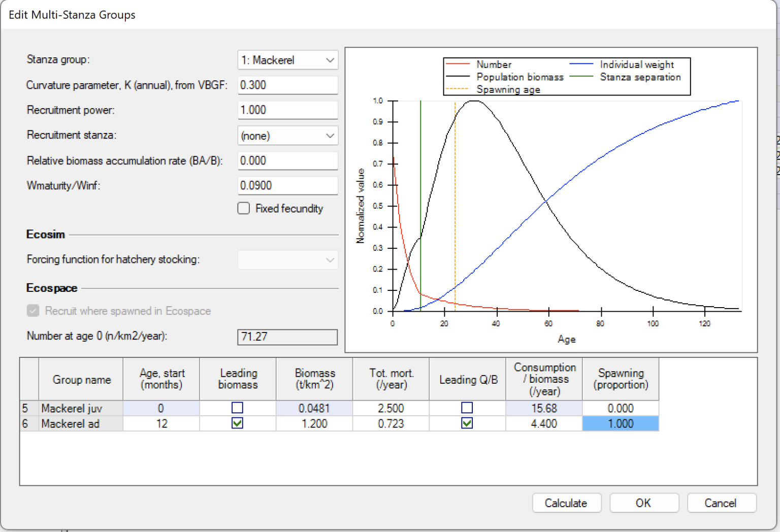Confirm changes with the OK button
Image resolution: width=780 pixels, height=532 pixels.
(644, 503)
